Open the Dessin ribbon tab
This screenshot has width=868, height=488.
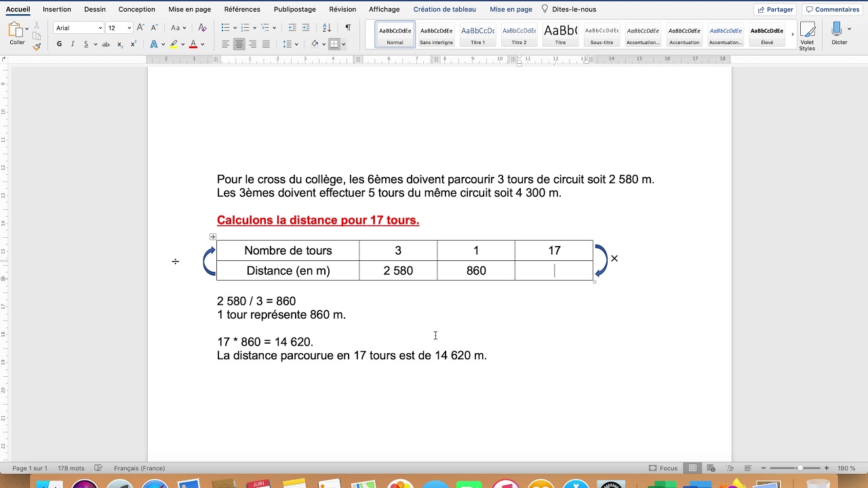(95, 9)
